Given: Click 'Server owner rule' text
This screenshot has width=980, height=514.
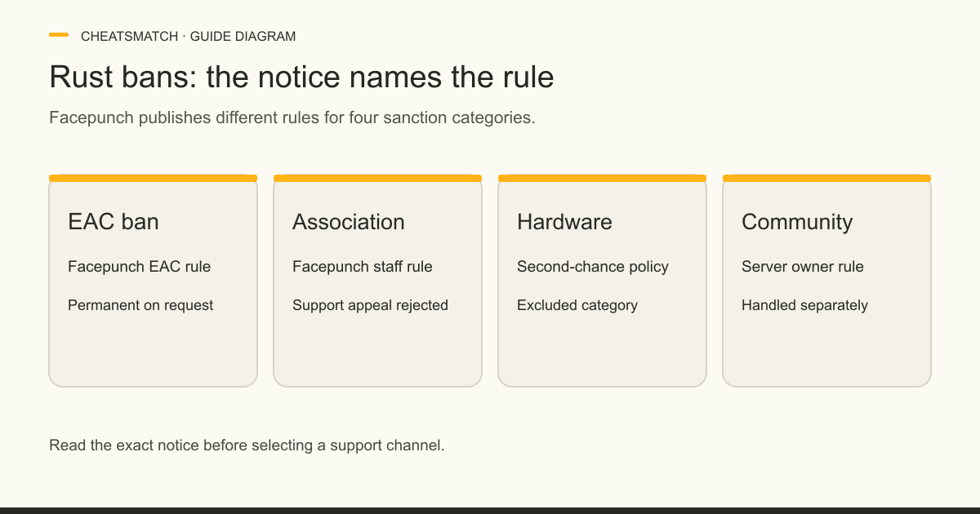Looking at the screenshot, I should pos(803,267).
